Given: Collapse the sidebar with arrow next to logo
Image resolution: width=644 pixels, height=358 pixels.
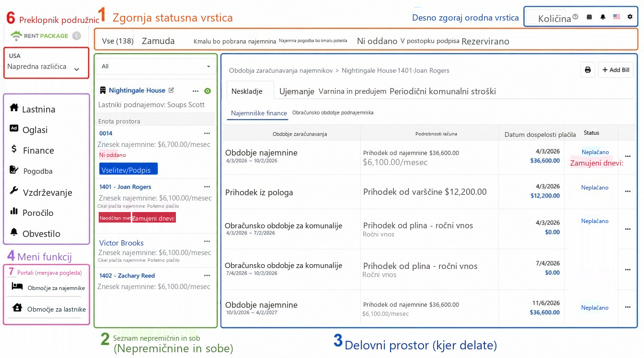Looking at the screenshot, I should pos(76,35).
